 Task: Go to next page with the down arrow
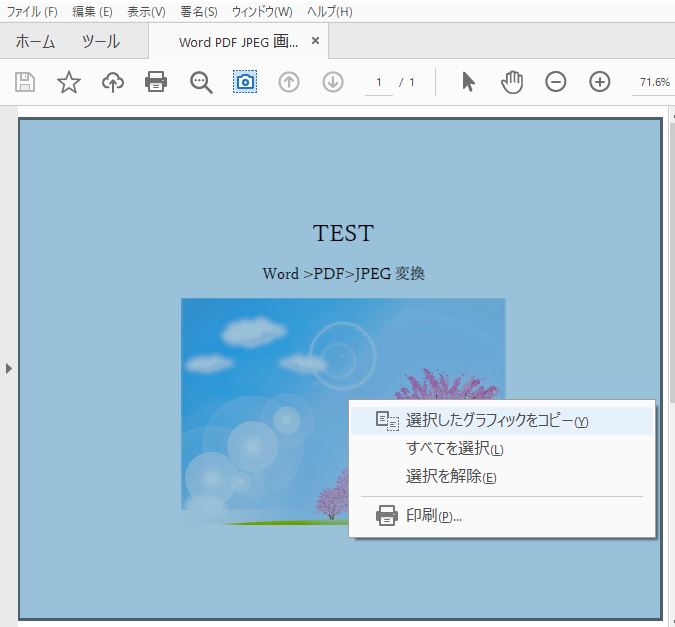click(333, 82)
